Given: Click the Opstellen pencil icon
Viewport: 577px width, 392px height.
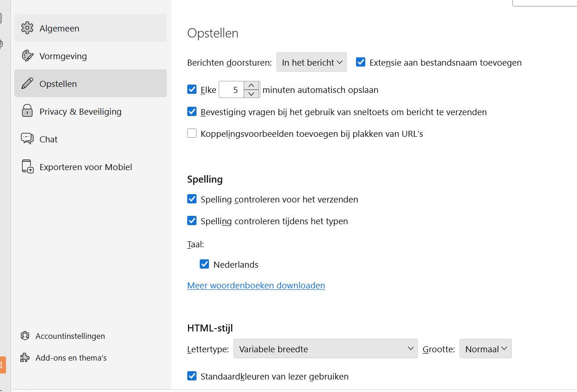Looking at the screenshot, I should (x=28, y=84).
